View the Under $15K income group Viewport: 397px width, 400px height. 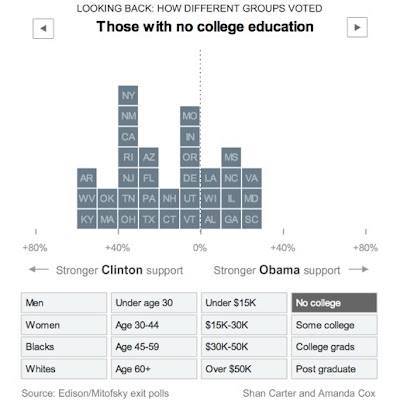coord(244,303)
